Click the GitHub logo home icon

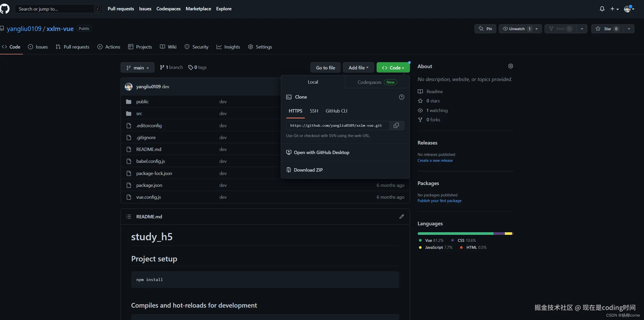pos(5,9)
